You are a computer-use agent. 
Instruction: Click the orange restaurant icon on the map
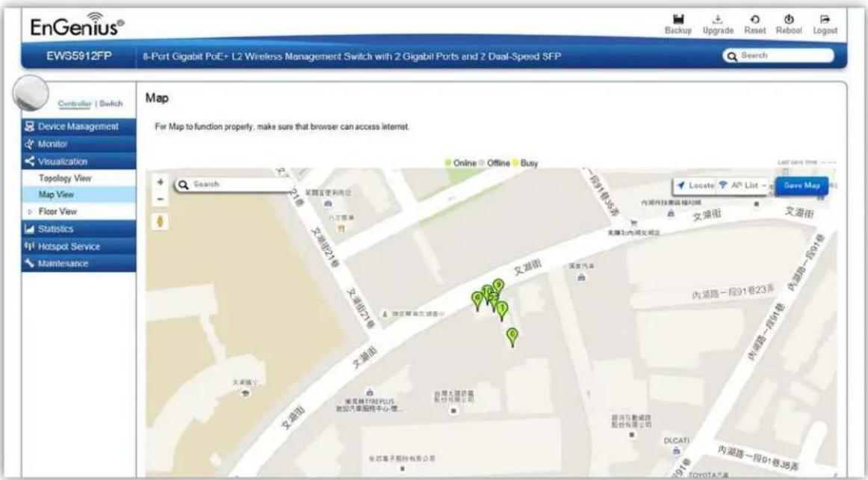(341, 228)
